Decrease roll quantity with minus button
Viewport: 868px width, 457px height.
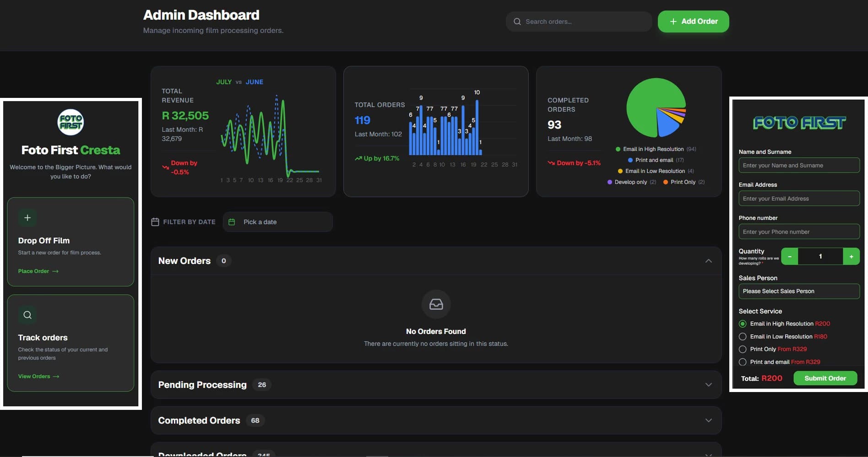(x=789, y=257)
